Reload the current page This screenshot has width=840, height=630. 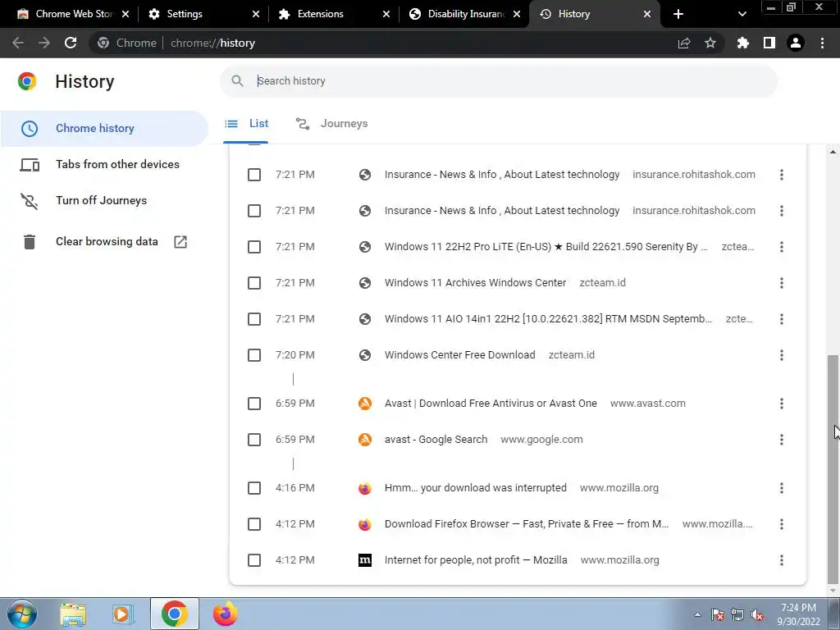[x=71, y=43]
